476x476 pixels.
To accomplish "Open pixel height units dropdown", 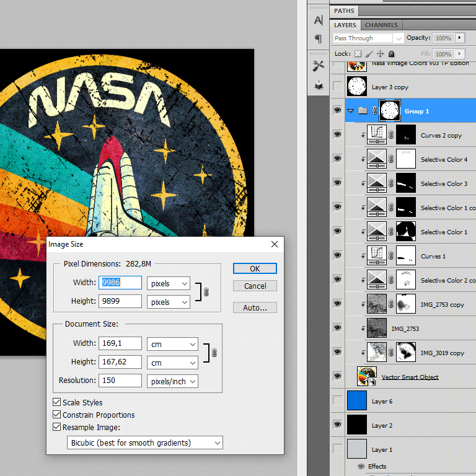I will coord(169,302).
